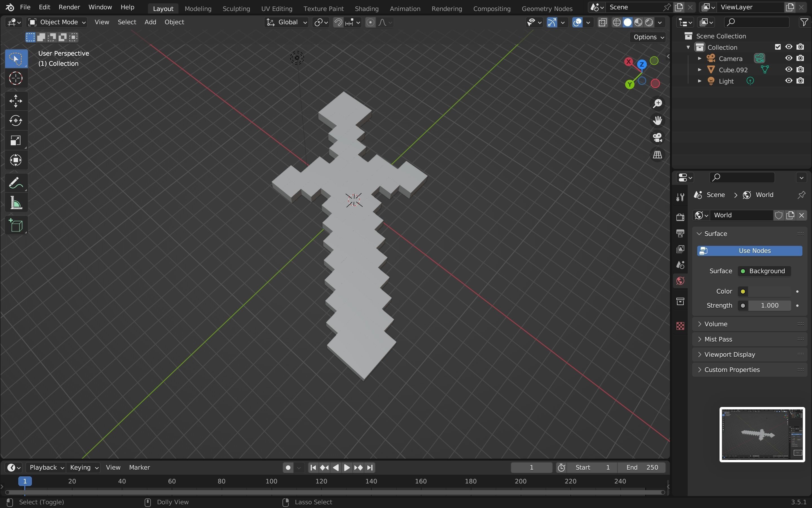Switch to Geometry Nodes workspace tab
The image size is (812, 508).
pyautogui.click(x=547, y=9)
